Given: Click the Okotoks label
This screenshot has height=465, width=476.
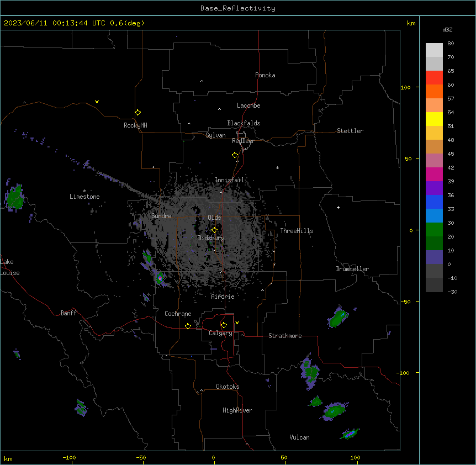Looking at the screenshot, I should click(x=228, y=387).
